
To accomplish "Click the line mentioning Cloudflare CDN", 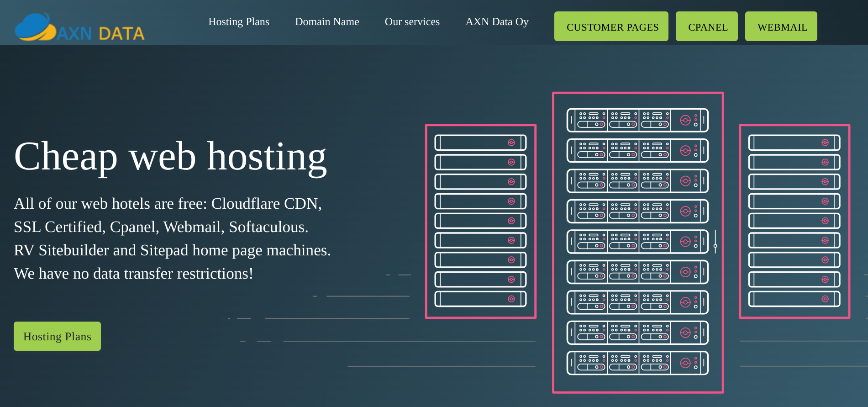I will pos(168,204).
